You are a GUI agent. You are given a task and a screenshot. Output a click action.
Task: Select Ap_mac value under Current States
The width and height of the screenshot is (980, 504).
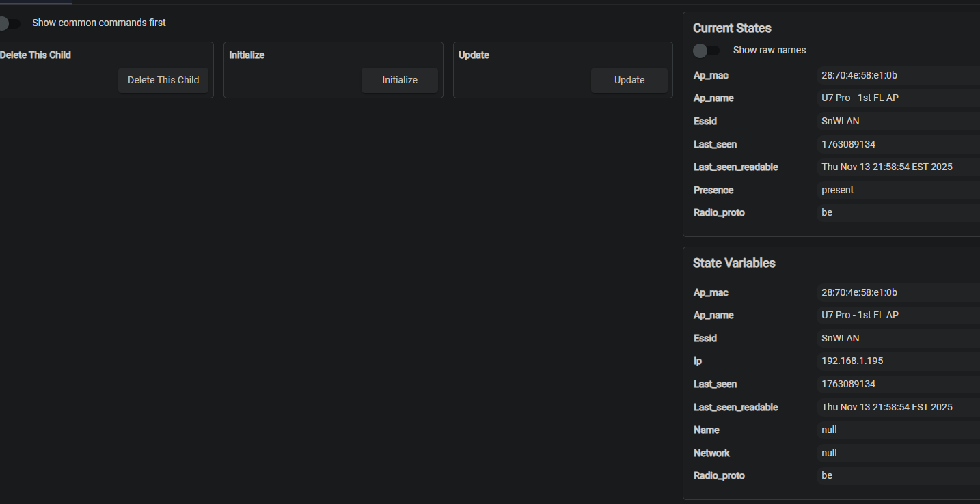coord(859,75)
